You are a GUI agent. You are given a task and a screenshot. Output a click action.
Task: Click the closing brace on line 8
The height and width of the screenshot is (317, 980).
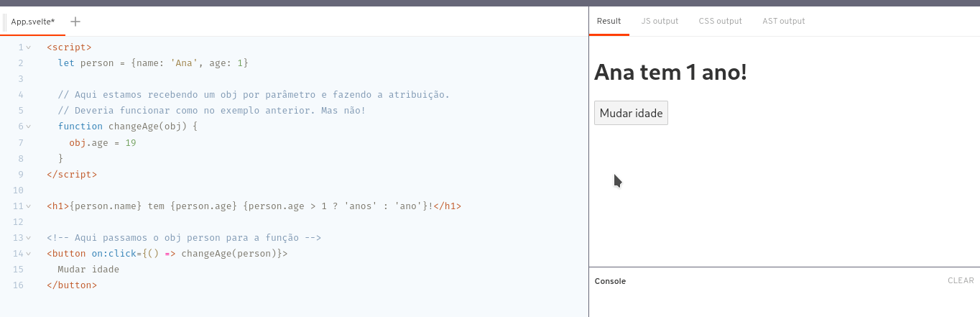61,158
